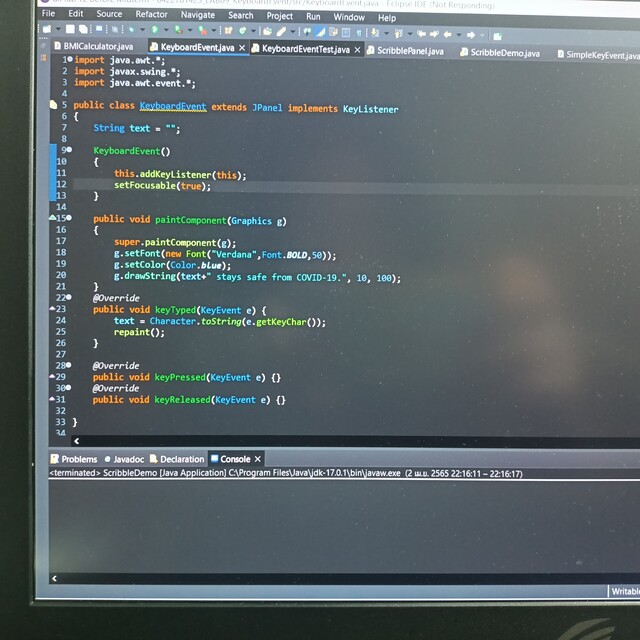Click the file icon on ScribblePanel.java tab
This screenshot has width=640, height=640.
(370, 50)
